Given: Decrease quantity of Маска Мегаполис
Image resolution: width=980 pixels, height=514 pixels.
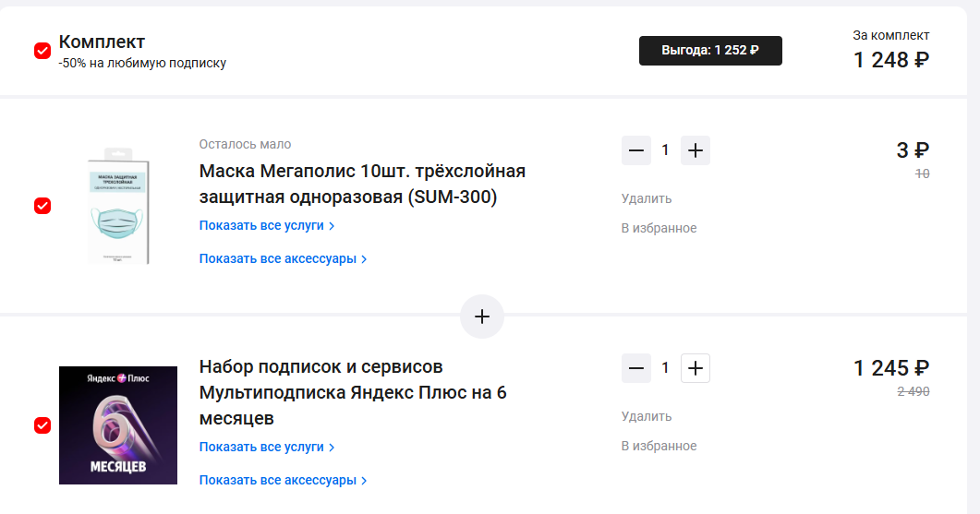Looking at the screenshot, I should coord(636,150).
